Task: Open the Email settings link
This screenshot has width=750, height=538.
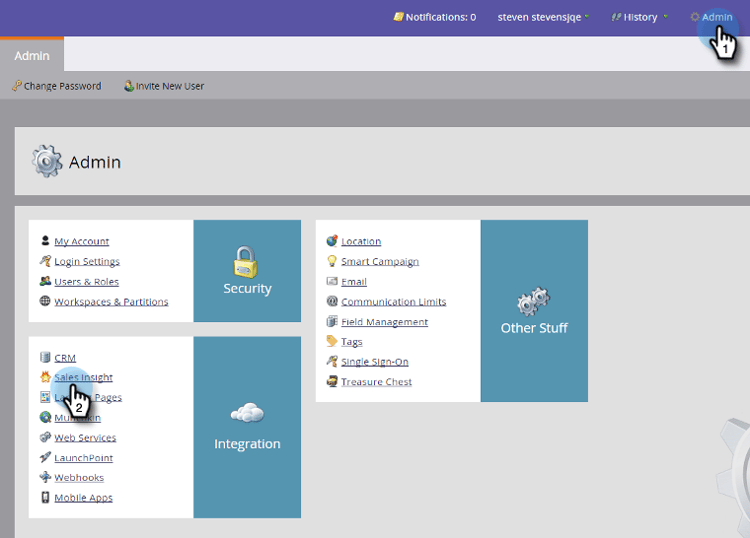Action: [x=354, y=282]
